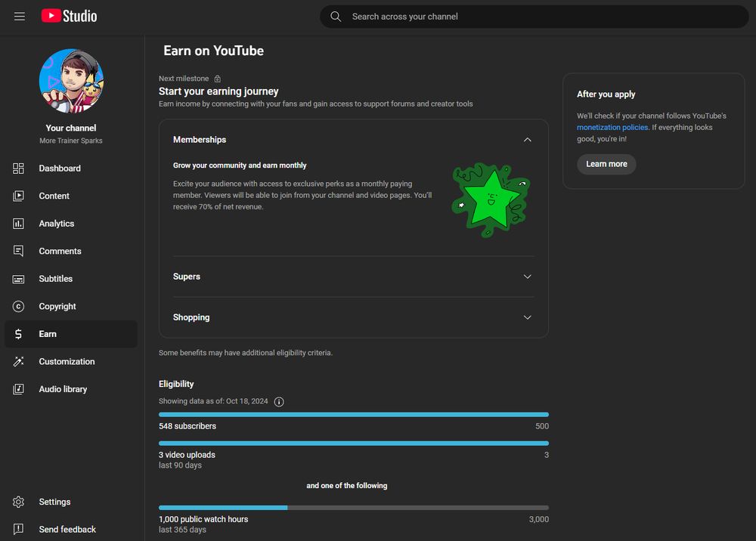
Task: Go to Content in sidebar
Action: pos(71,196)
